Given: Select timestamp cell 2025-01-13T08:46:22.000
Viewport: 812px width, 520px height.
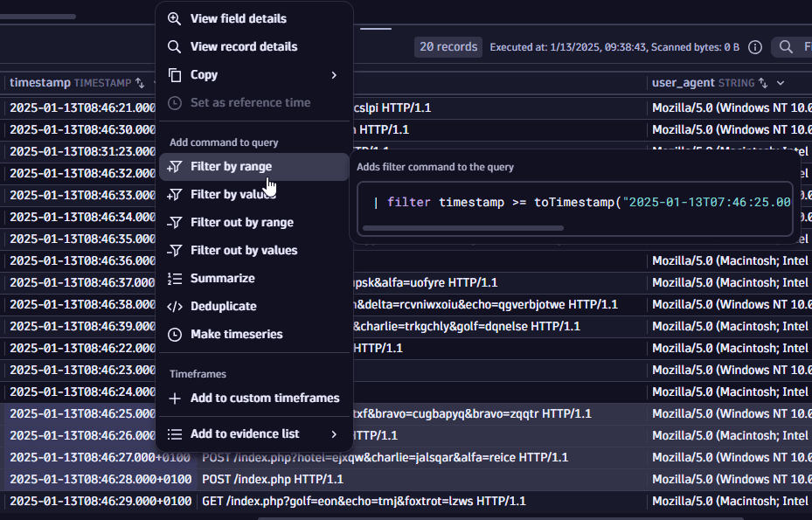Looking at the screenshot, I should pyautogui.click(x=82, y=348).
